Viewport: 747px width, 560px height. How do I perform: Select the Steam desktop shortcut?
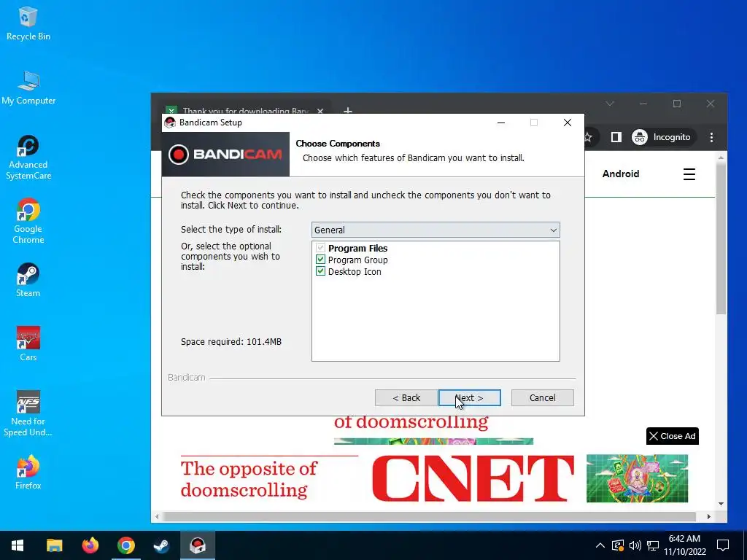pos(28,280)
